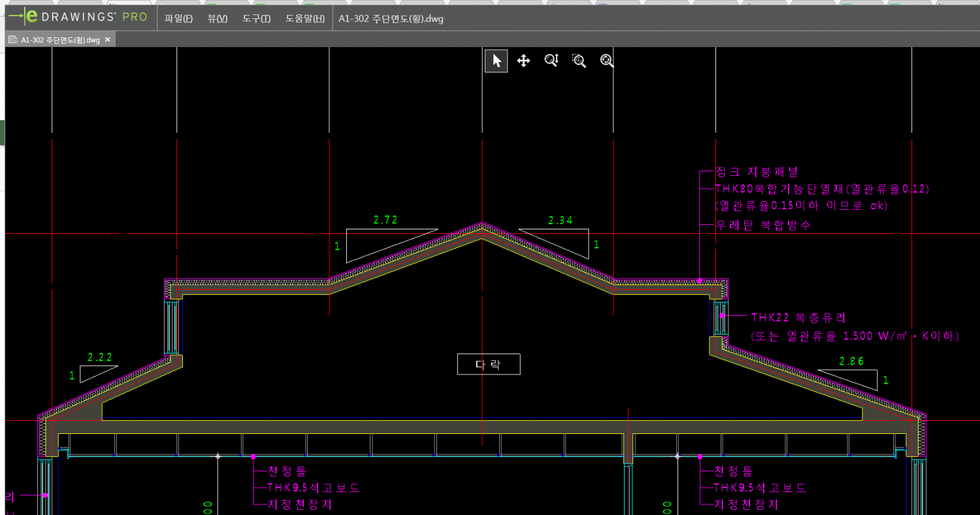Switch to the A1-302 주단면도(횡).dwg tab
The height and width of the screenshot is (515, 980).
click(59, 40)
